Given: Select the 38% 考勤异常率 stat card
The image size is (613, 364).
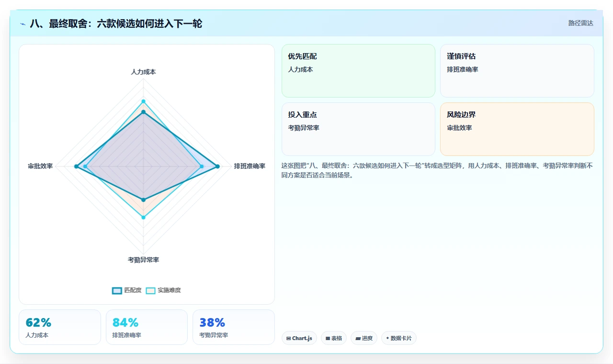Looking at the screenshot, I should pos(234,327).
